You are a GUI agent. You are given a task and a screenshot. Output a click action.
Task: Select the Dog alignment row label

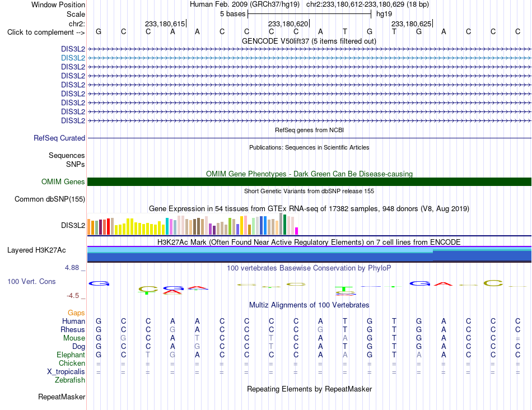click(78, 347)
